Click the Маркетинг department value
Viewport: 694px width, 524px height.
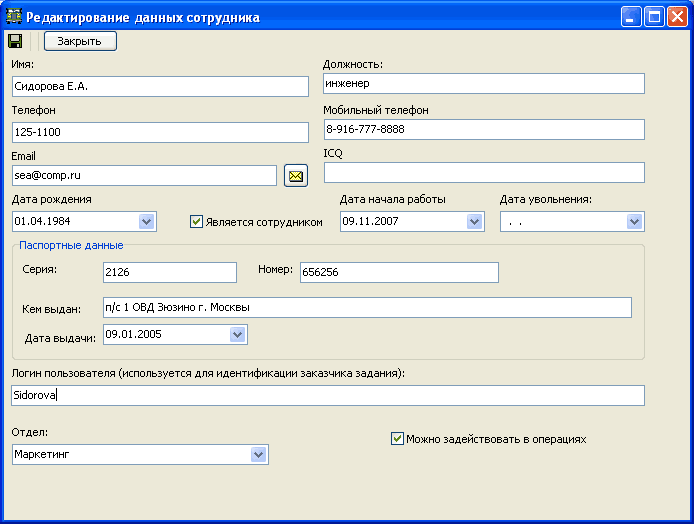(42, 455)
